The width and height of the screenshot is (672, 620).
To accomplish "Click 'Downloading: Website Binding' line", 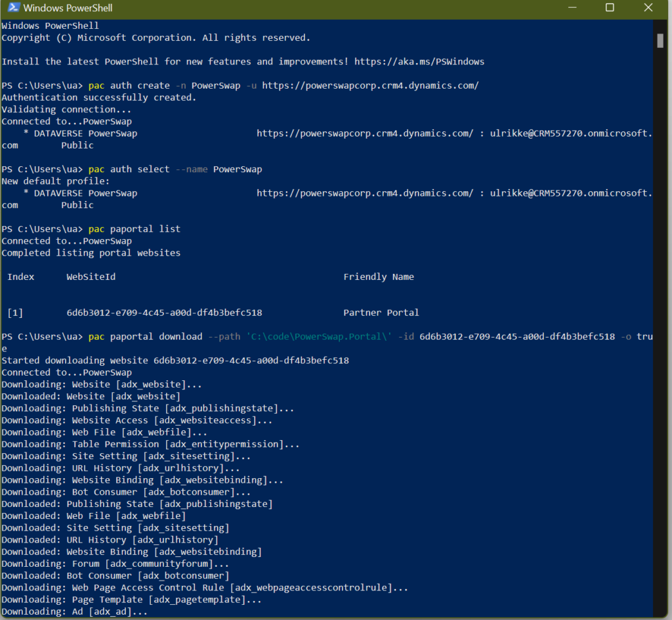I will coord(142,481).
